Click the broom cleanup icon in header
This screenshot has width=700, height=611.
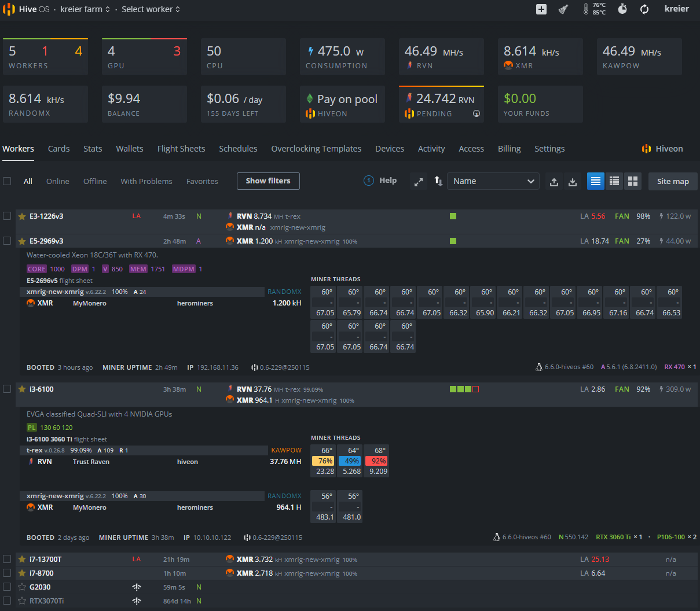563,9
